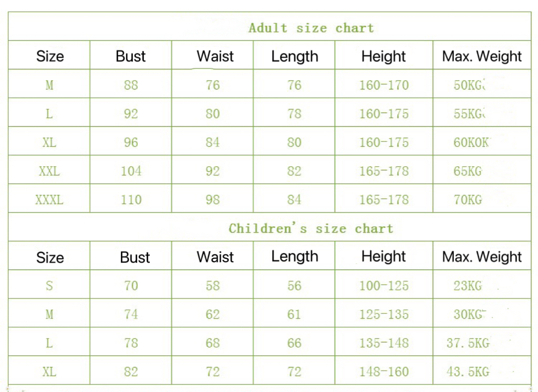Click the height range 160-170

[x=384, y=85]
